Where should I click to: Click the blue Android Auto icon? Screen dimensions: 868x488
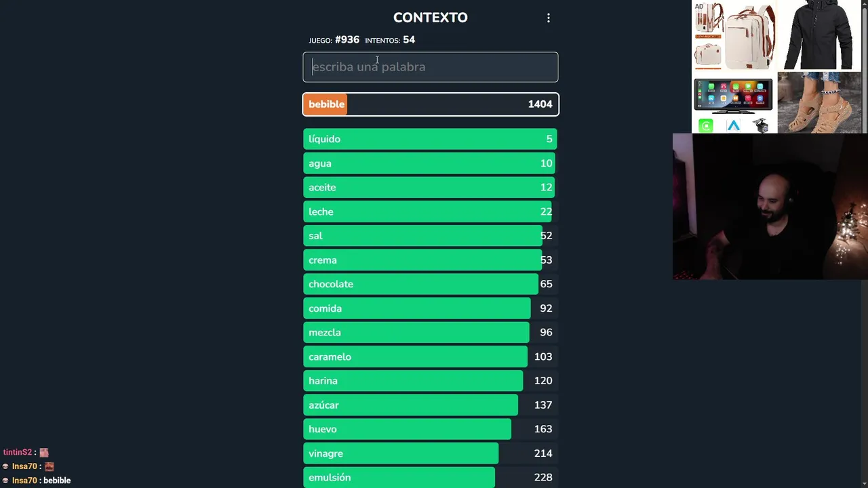click(x=733, y=126)
